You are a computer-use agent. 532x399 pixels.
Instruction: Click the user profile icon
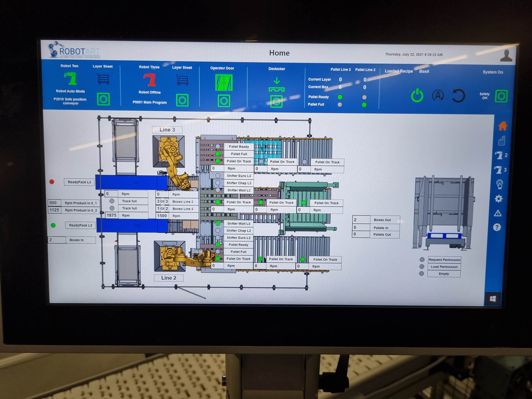click(506, 55)
